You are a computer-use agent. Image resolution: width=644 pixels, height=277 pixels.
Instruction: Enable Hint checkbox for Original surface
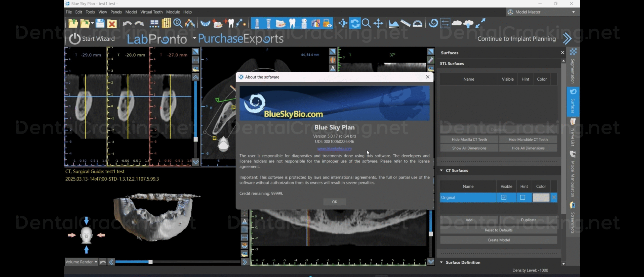tap(522, 197)
